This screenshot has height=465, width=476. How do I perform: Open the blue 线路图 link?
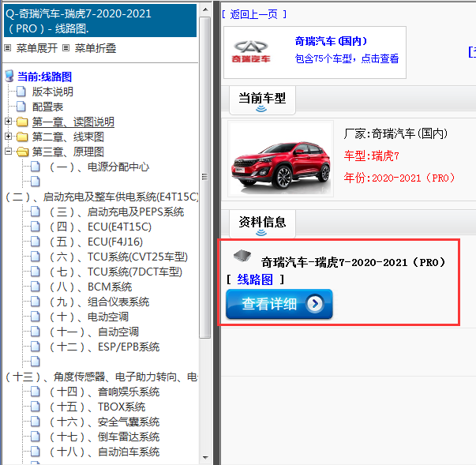(x=255, y=279)
